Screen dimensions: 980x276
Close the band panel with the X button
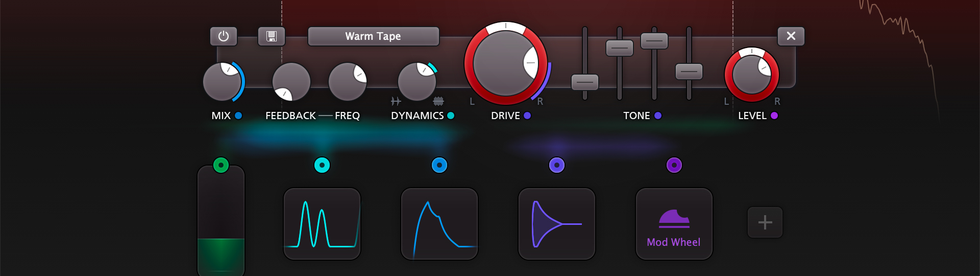click(x=791, y=36)
